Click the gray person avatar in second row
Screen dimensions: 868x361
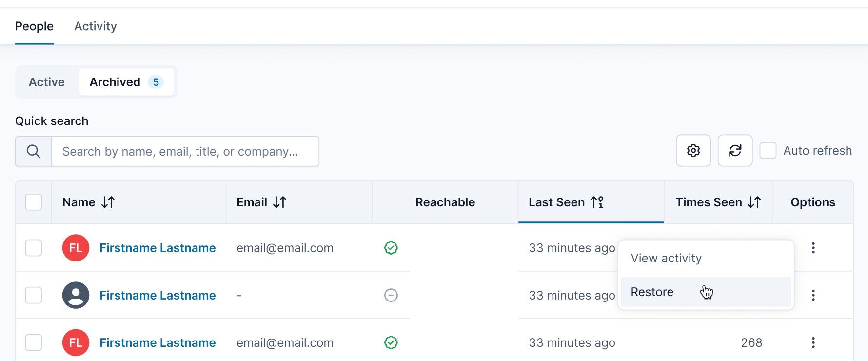pyautogui.click(x=76, y=295)
